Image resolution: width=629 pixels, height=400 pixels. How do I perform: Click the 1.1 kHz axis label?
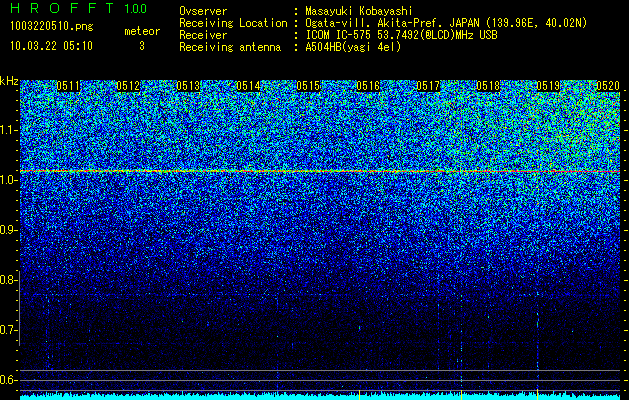8,130
